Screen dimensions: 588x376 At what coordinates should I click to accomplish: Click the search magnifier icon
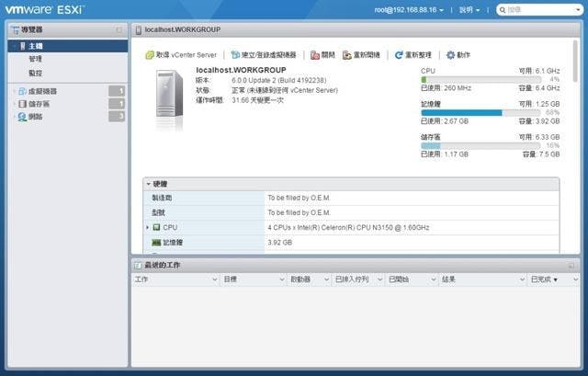tap(503, 10)
